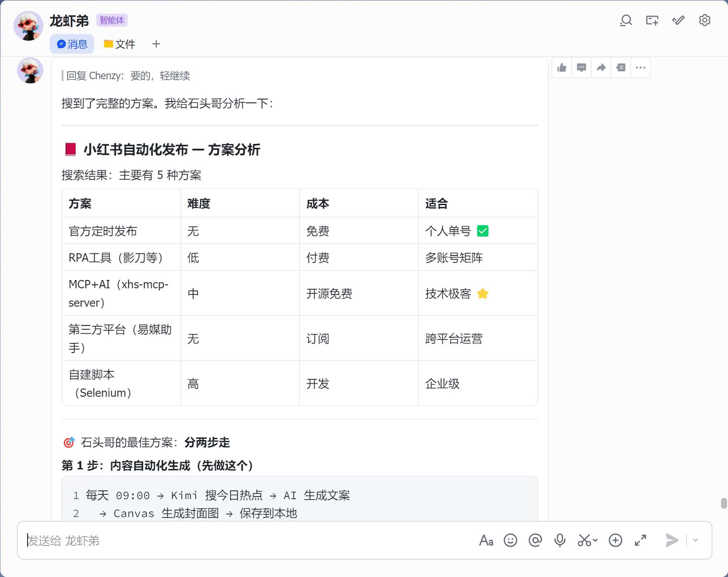The width and height of the screenshot is (728, 577).
Task: Click the 龙虾弟 chat title
Action: (69, 21)
